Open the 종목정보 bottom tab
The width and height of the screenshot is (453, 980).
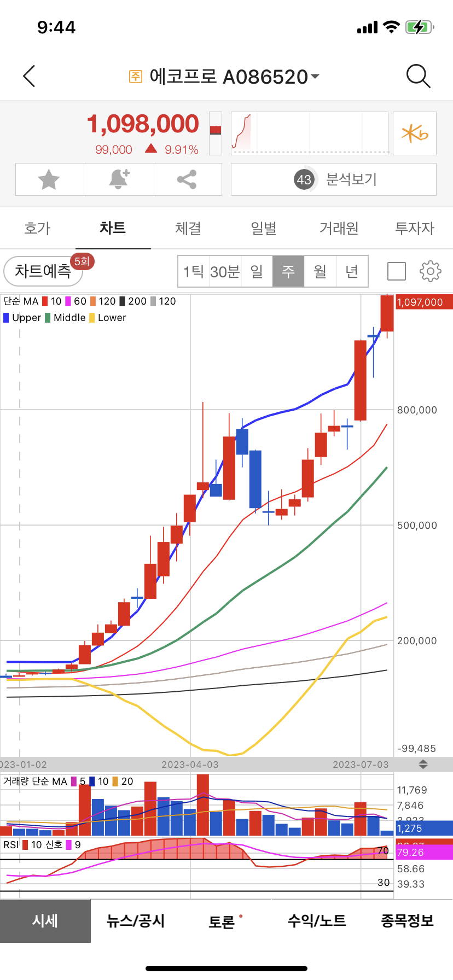click(x=408, y=921)
